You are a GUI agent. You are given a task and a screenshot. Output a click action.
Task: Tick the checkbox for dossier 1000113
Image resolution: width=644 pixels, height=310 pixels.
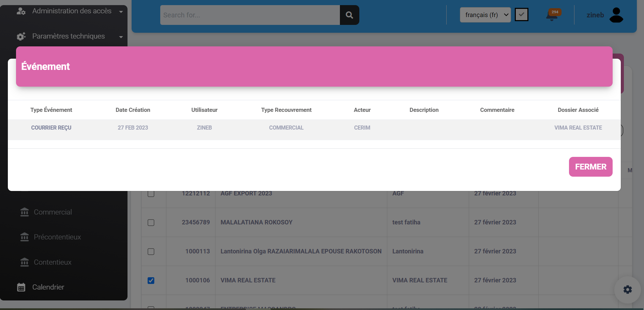pos(151,252)
